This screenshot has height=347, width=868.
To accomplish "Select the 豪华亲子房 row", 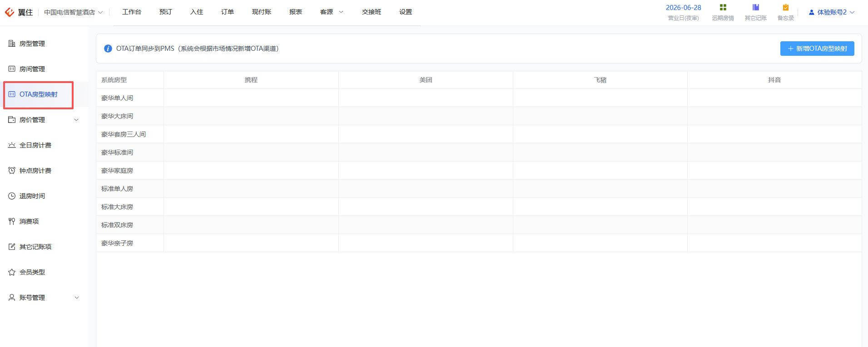I will 479,243.
